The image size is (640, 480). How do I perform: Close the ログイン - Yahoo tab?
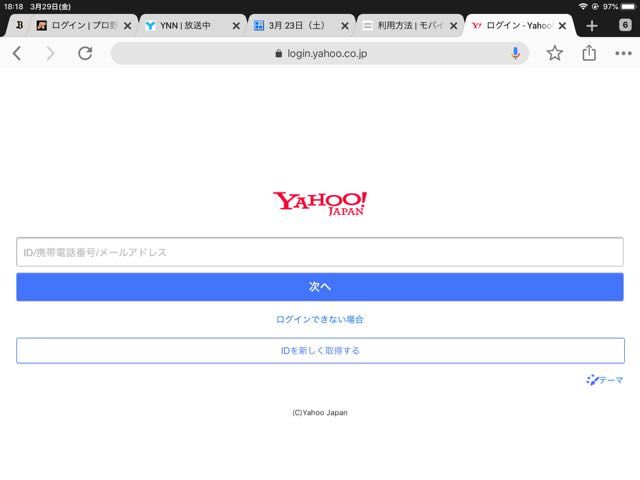point(562,26)
